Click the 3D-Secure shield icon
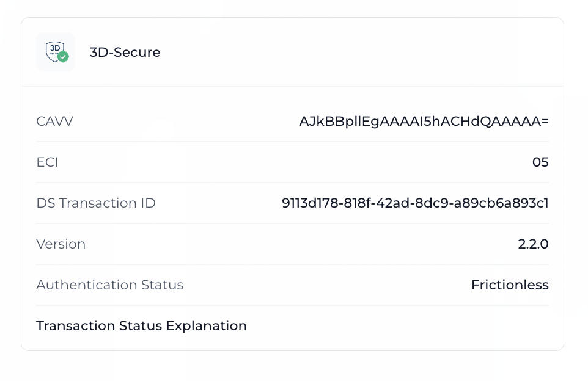This screenshot has height=381, width=588. point(56,52)
